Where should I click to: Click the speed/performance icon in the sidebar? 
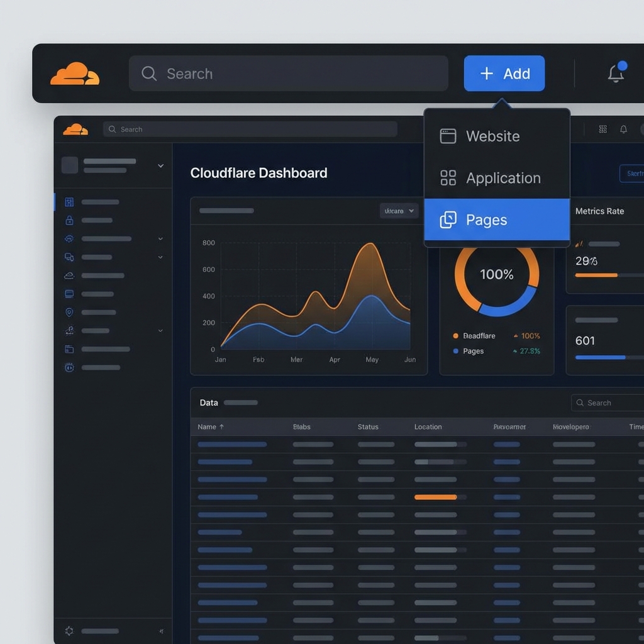click(x=69, y=238)
